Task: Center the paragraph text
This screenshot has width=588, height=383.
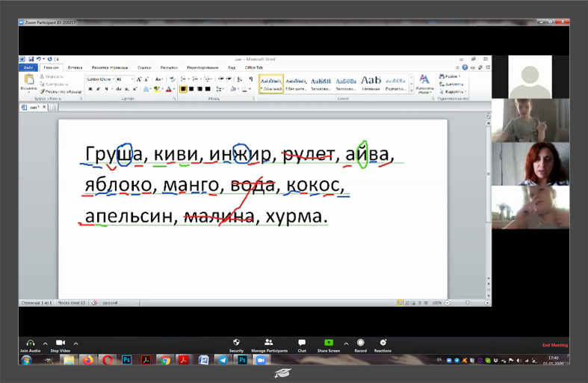Action: [x=191, y=89]
